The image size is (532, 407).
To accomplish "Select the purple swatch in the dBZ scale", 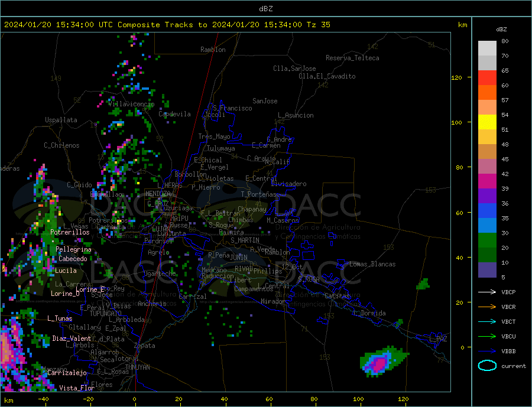I will click(x=487, y=196).
